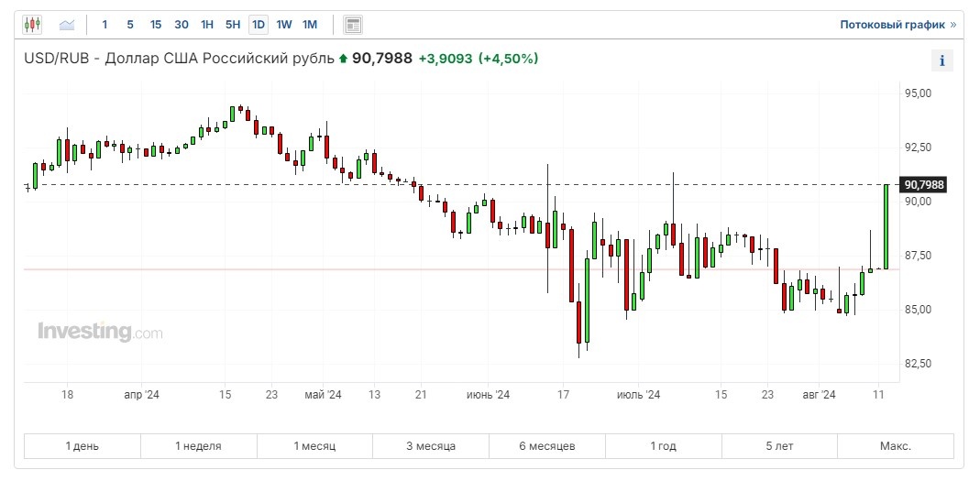Click the май '24 date label

point(323,395)
